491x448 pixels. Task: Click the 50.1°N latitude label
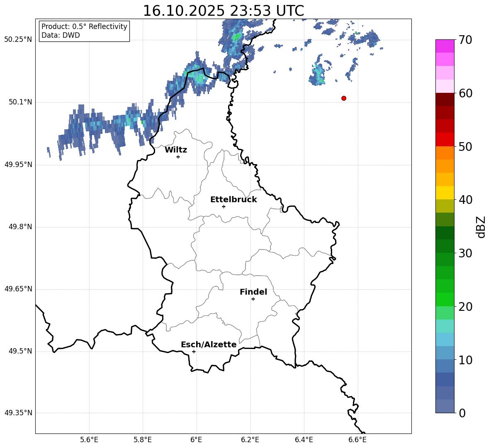(x=20, y=102)
